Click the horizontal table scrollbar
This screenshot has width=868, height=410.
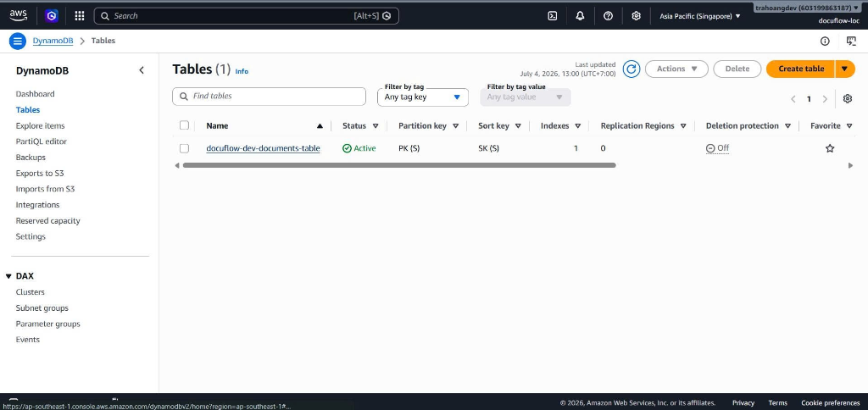(x=399, y=165)
